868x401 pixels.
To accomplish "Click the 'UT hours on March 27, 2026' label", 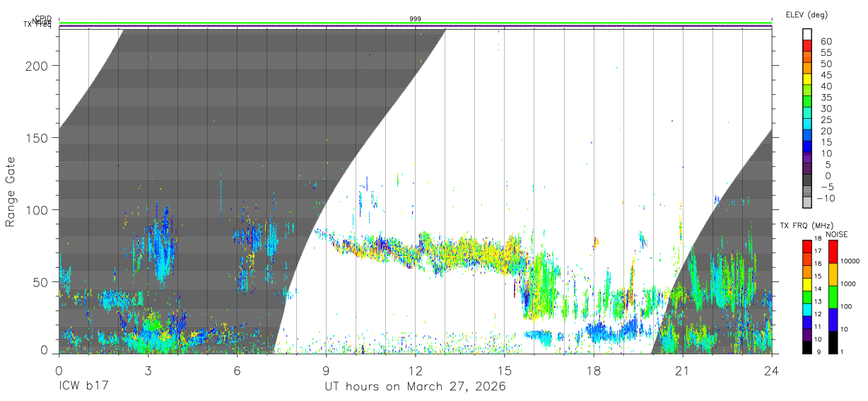I will tap(415, 388).
